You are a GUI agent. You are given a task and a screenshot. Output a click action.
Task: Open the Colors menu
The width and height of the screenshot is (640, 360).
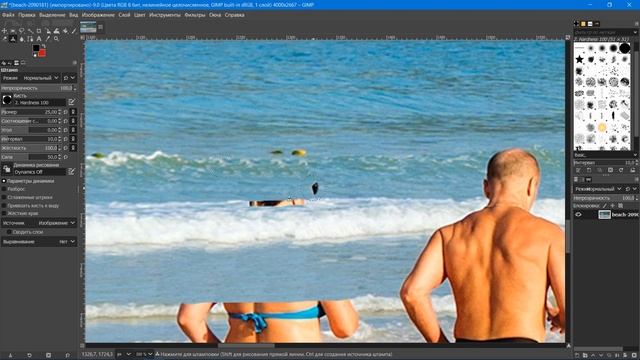(x=140, y=15)
